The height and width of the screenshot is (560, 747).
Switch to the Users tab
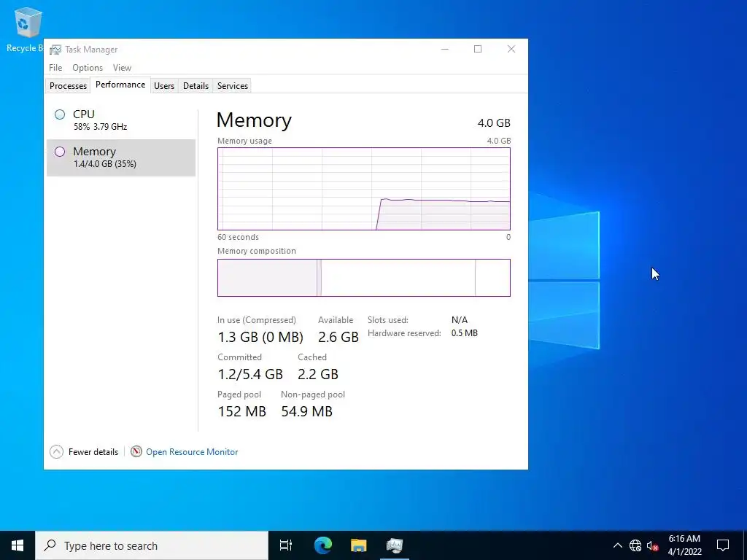tap(164, 86)
